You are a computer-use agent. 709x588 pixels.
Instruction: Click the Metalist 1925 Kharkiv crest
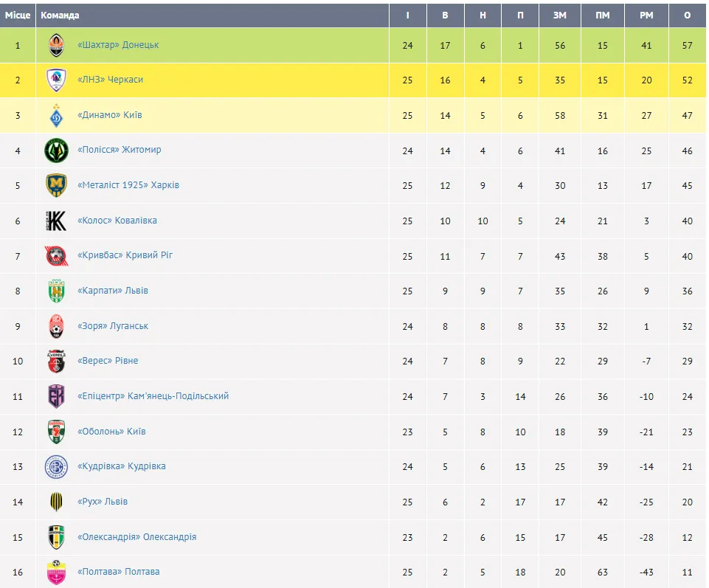coord(57,186)
